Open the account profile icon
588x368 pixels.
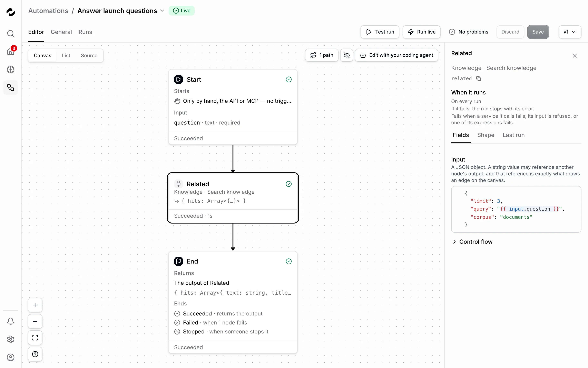tap(10, 357)
